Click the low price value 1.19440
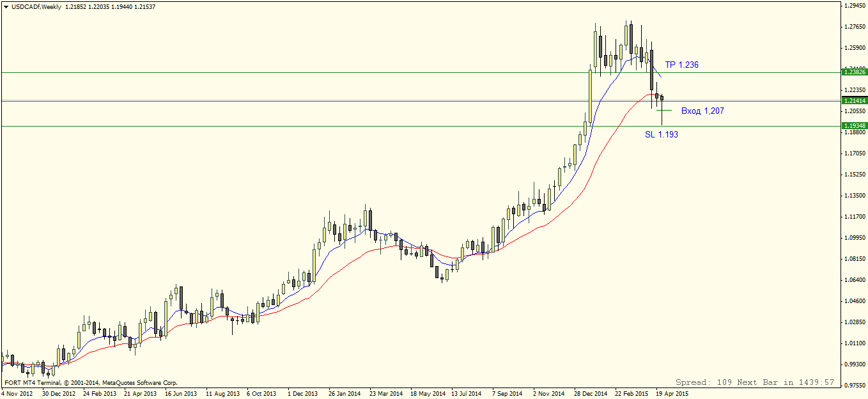This screenshot has width=868, height=399. (122, 7)
